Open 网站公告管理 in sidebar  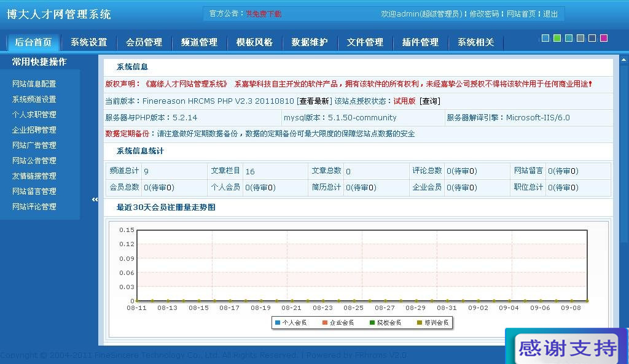point(34,160)
